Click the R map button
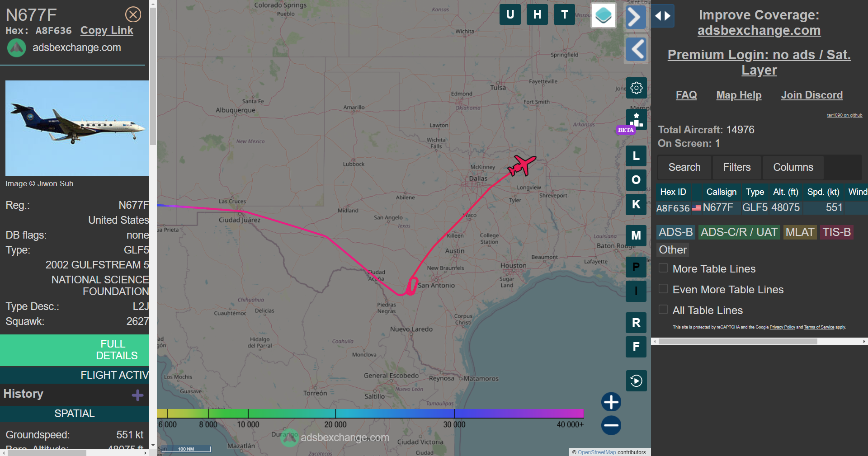Screen dimensions: 868x456 pyautogui.click(x=636, y=323)
